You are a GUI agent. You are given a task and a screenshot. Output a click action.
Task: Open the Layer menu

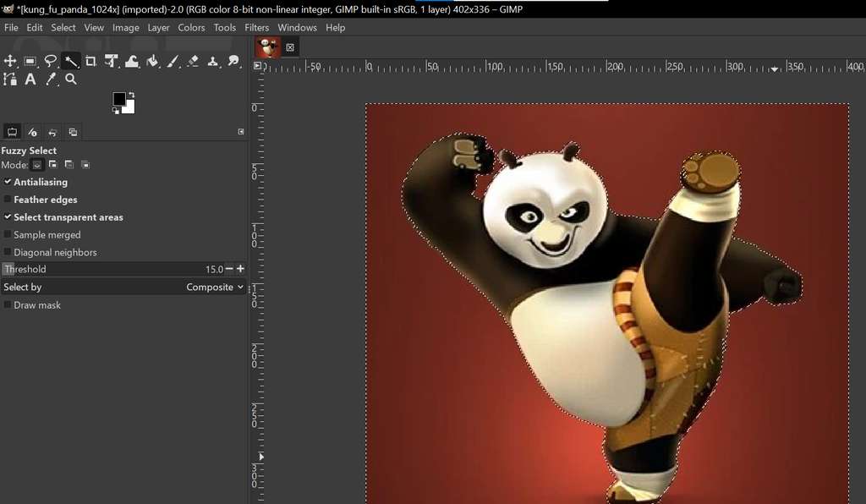click(x=158, y=28)
